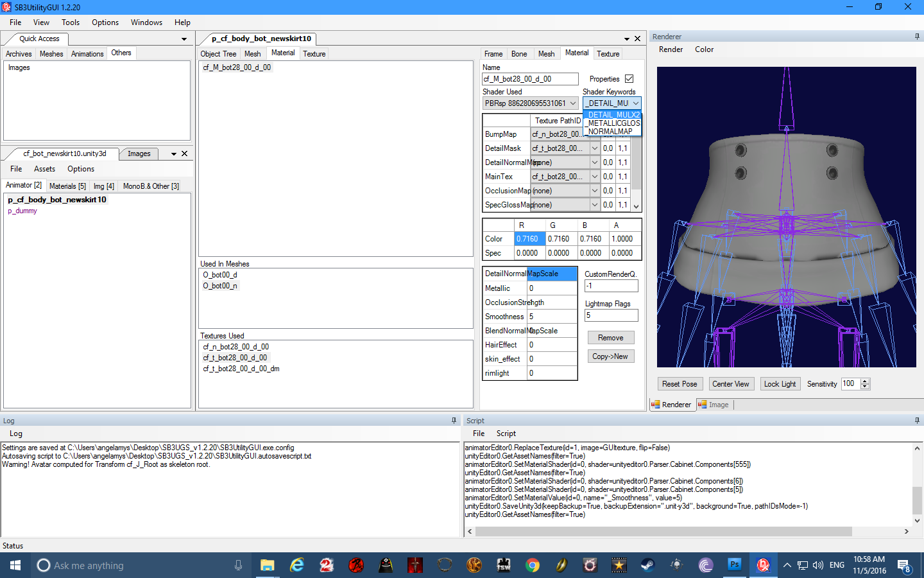Open the Windows Start menu
924x578 pixels.
(x=15, y=565)
